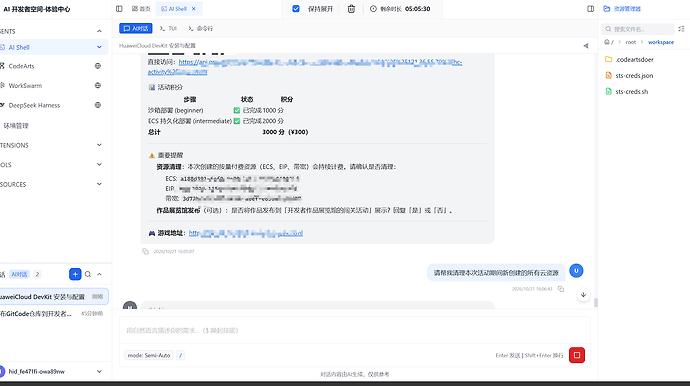The height and width of the screenshot is (386, 690).
Task: Collapse the agents section chevron
Action: (99, 31)
